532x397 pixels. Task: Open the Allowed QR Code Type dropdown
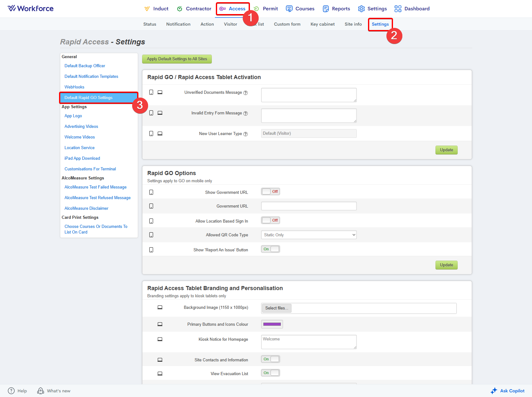[x=309, y=235]
